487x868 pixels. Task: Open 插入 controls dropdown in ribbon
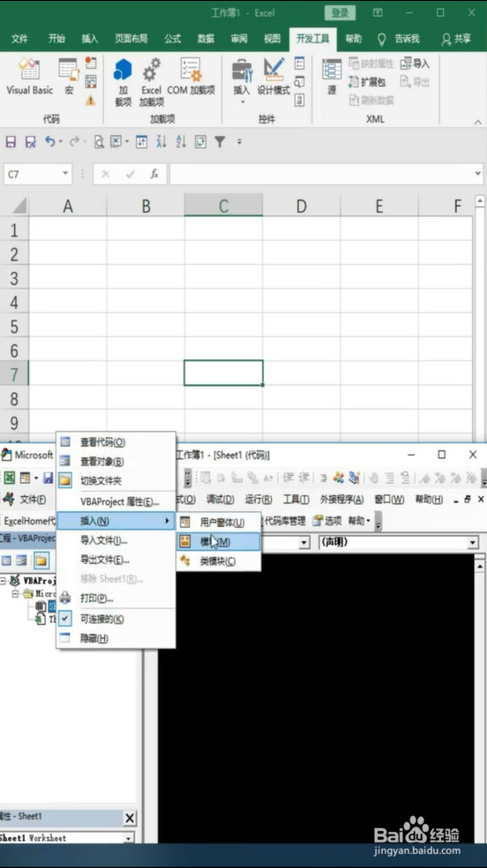pos(242,81)
